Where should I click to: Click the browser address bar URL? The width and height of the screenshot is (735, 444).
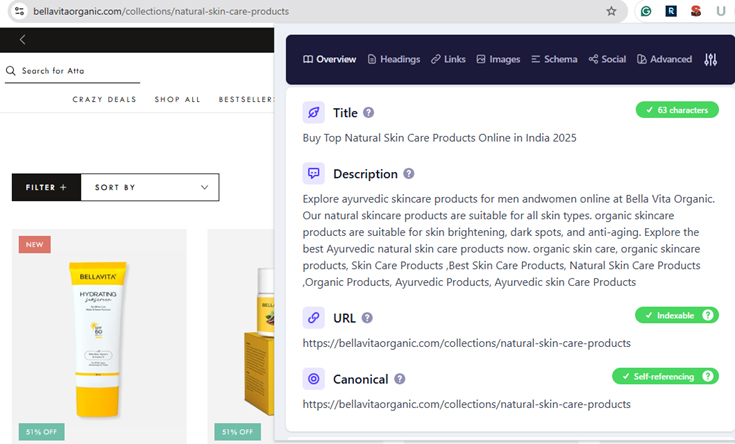(x=161, y=11)
